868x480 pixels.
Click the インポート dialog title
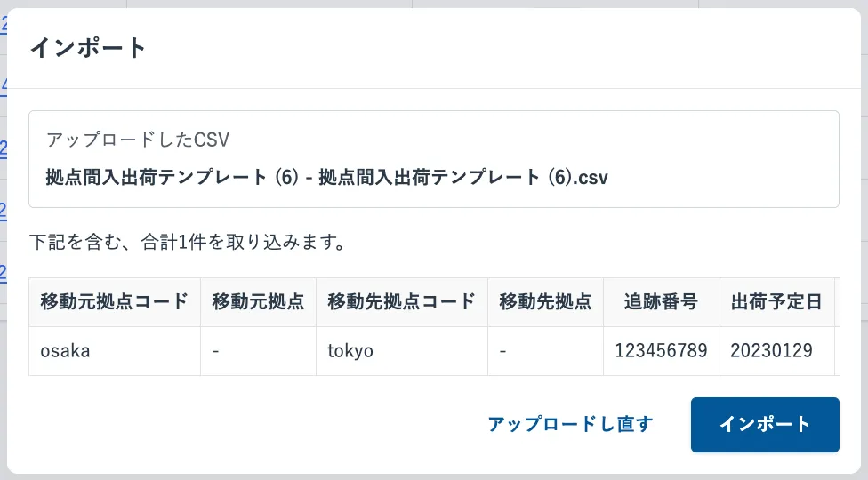[x=88, y=48]
